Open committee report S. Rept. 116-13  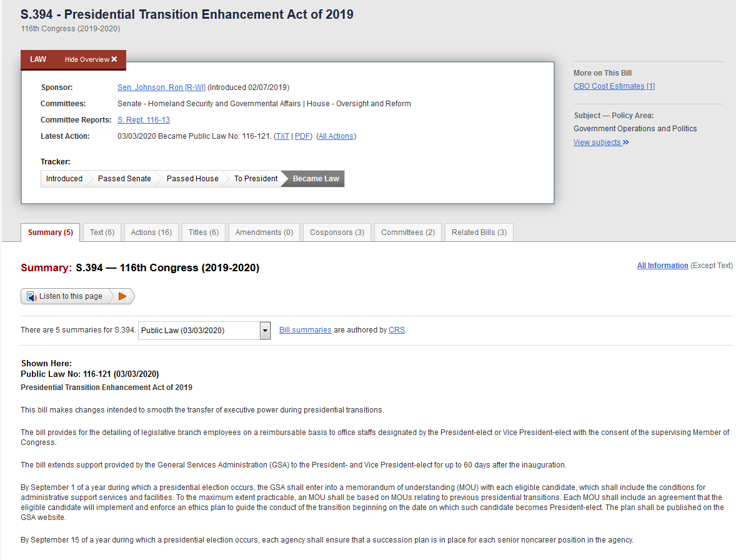[144, 120]
